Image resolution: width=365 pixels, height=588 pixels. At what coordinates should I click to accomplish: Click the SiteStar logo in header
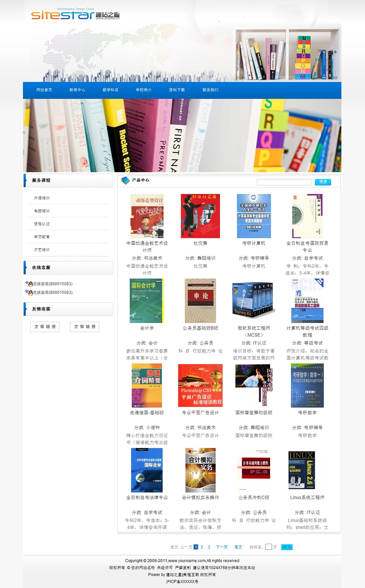point(76,15)
